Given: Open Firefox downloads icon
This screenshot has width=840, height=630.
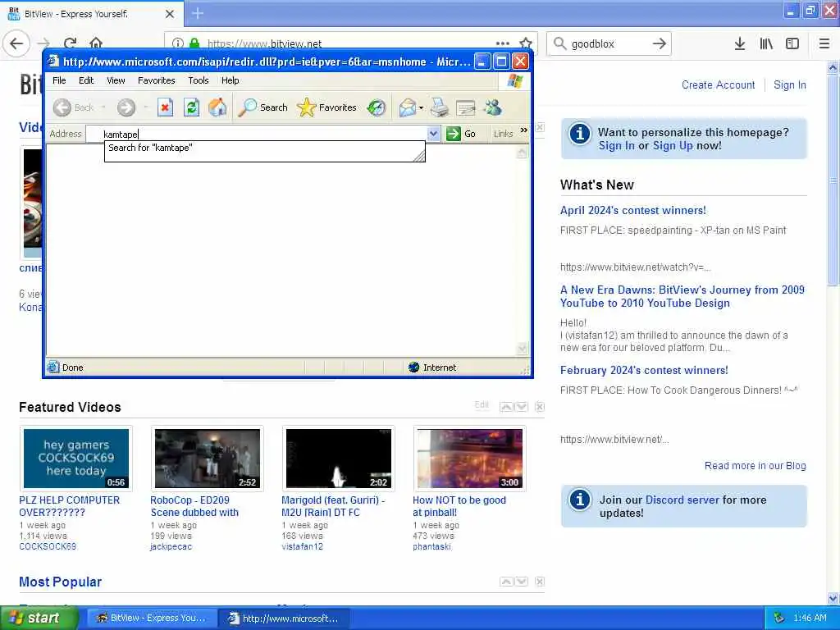Looking at the screenshot, I should click(740, 43).
